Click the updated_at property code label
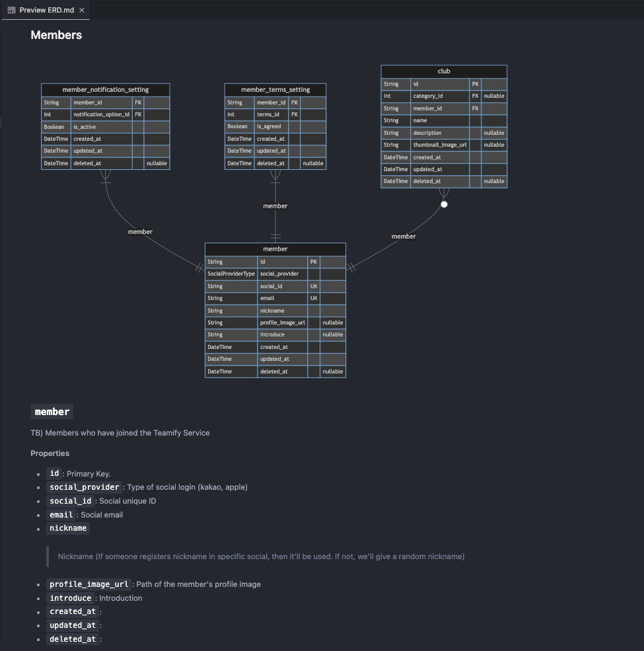This screenshot has height=651, width=644. tap(73, 625)
